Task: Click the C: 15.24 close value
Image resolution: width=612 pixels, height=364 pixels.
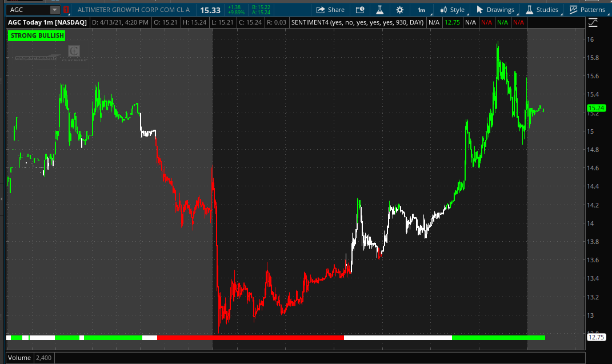Action: click(x=250, y=22)
